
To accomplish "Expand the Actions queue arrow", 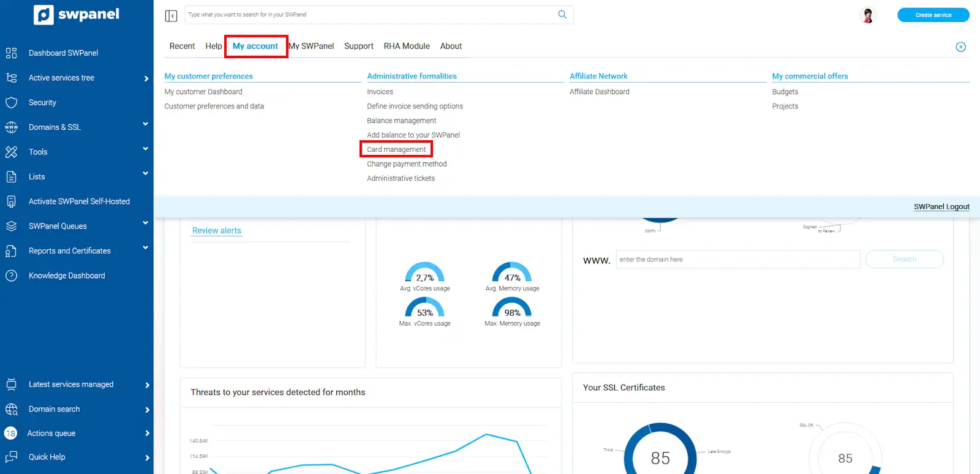I will (147, 434).
